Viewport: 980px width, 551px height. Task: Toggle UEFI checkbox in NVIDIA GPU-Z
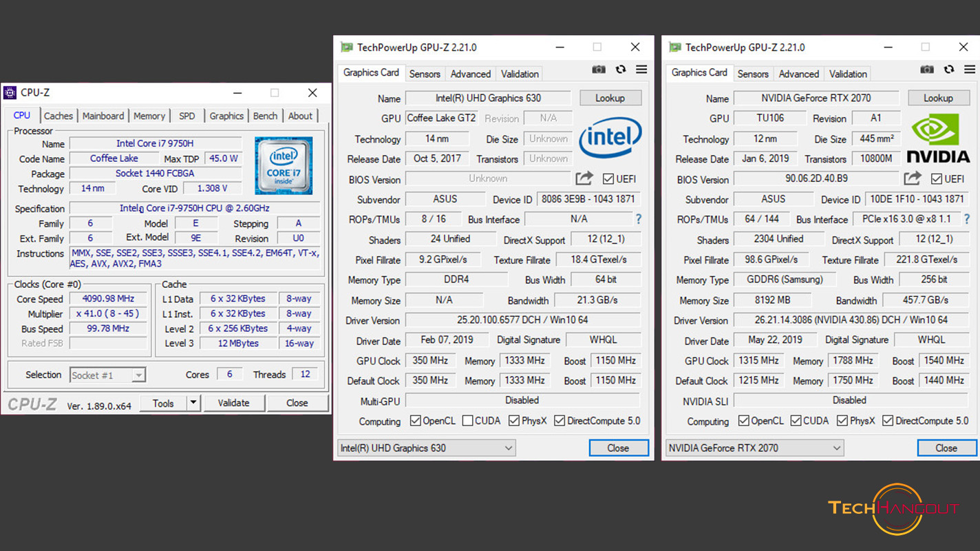937,179
